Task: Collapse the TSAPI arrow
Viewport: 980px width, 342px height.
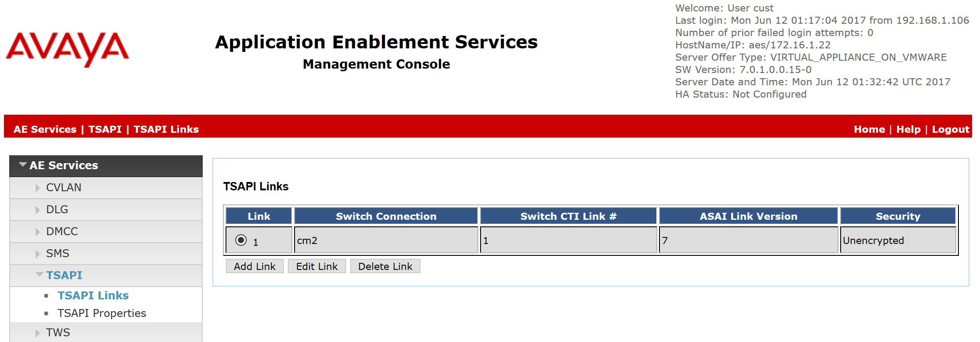Action: click(40, 275)
